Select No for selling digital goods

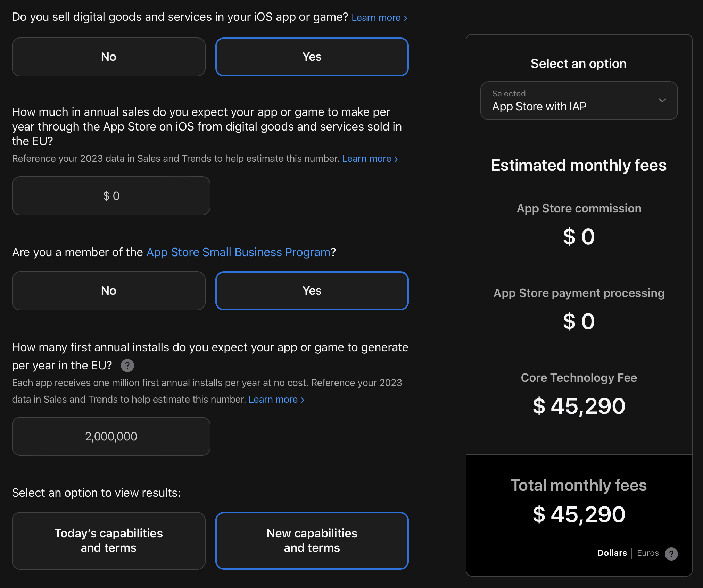coord(108,57)
